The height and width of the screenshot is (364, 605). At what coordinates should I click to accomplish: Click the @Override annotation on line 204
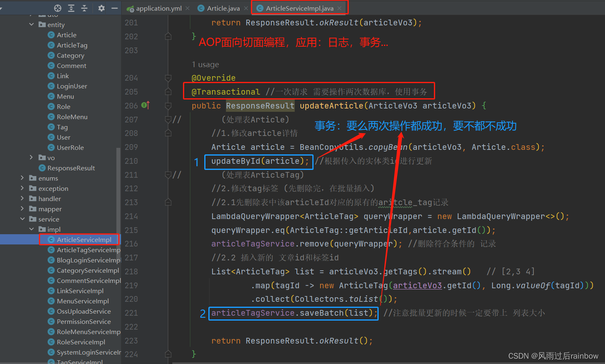point(213,78)
